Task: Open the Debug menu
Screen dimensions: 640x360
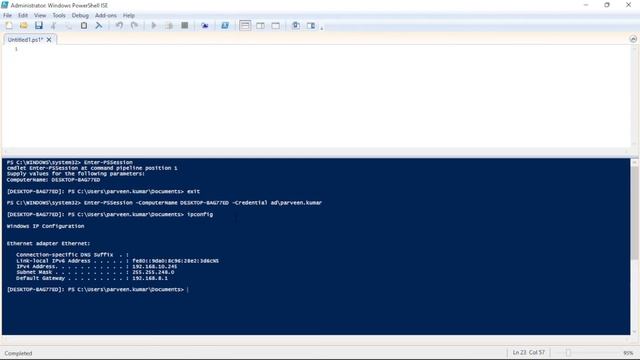Action: (80, 15)
